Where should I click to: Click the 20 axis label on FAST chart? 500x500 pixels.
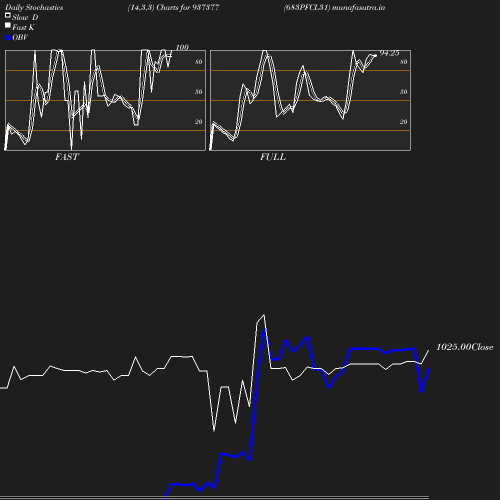tap(199, 122)
